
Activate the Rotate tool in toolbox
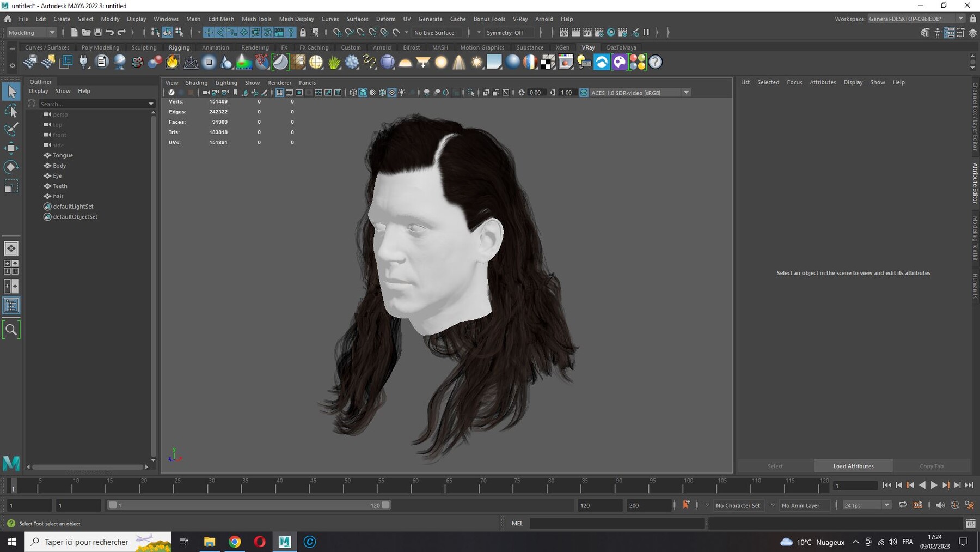pos(11,167)
